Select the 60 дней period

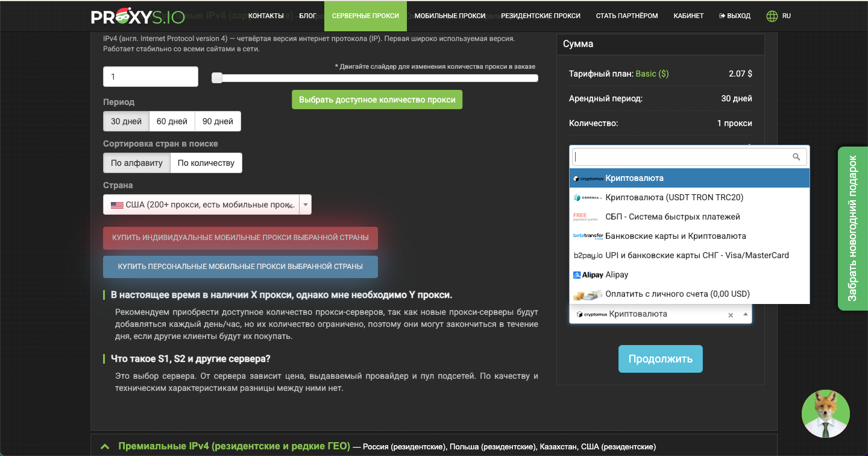point(172,121)
